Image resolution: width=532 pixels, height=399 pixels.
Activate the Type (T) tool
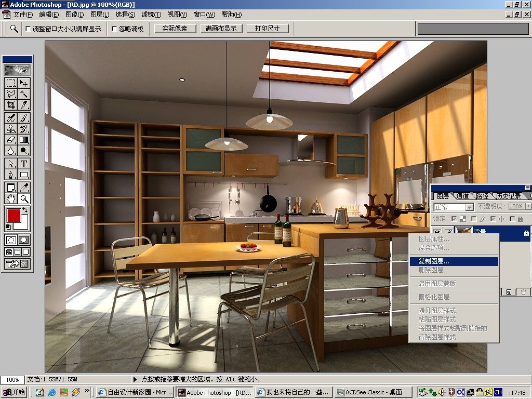(24, 164)
